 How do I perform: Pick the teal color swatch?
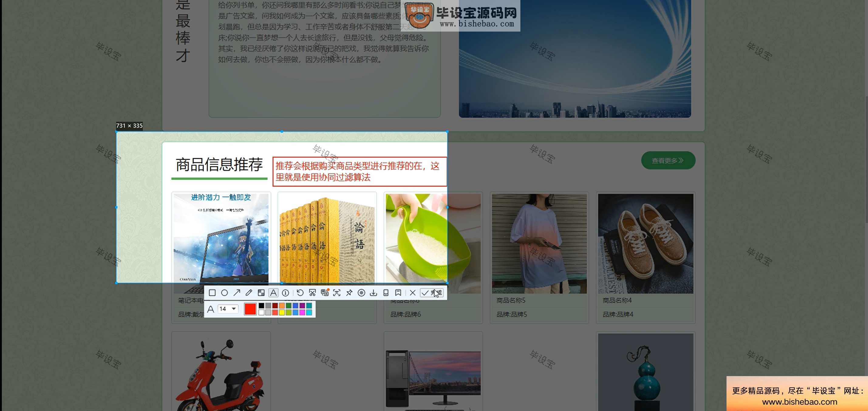click(x=309, y=306)
